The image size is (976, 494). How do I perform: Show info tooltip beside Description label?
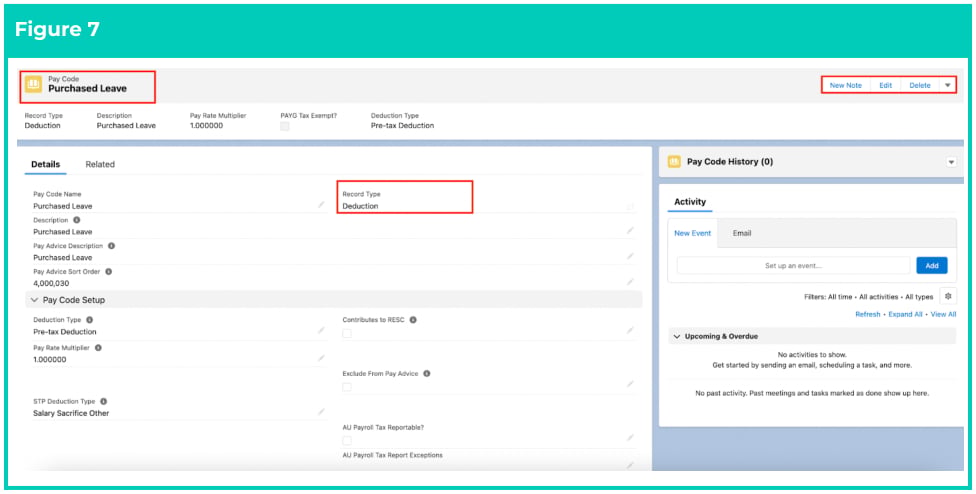(x=77, y=220)
